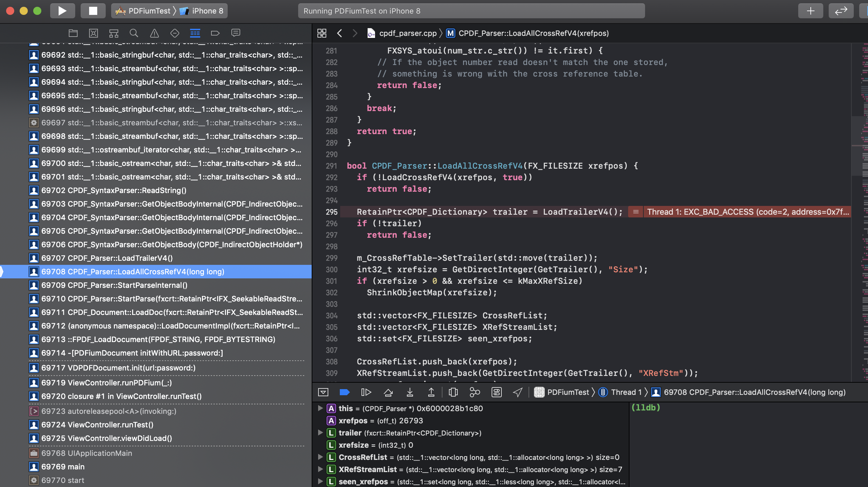Click the xrefpos variable row
The width and height of the screenshot is (868, 487).
[471, 421]
